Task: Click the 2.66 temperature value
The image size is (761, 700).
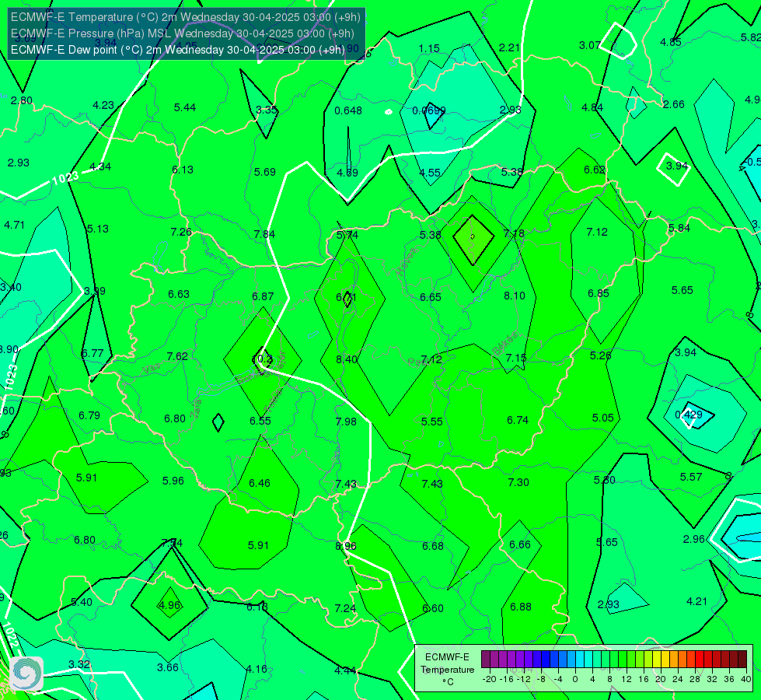Action: pyautogui.click(x=674, y=104)
